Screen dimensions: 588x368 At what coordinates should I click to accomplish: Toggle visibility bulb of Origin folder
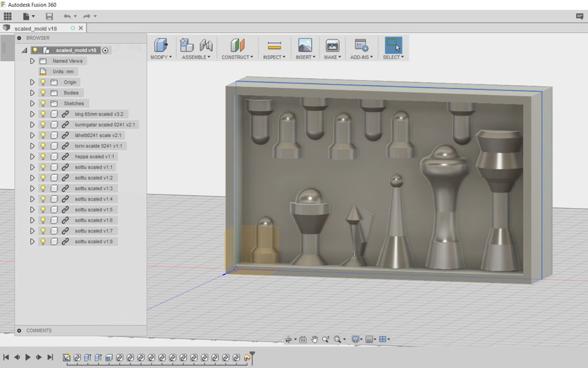point(43,82)
